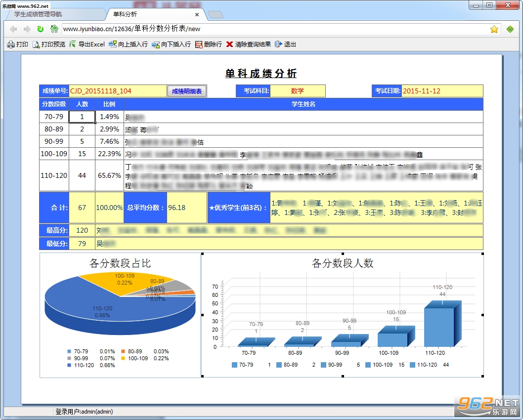Reload page with green refresh icon
The height and width of the screenshot is (420, 523).
[41, 29]
